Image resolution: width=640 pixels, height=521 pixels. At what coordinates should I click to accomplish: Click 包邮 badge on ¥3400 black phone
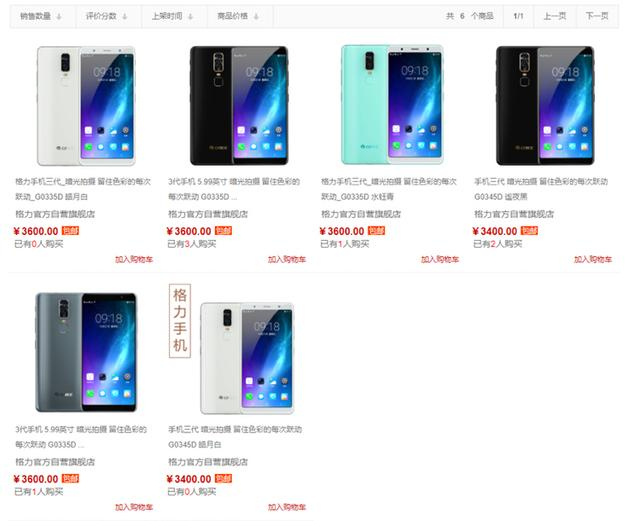(529, 231)
